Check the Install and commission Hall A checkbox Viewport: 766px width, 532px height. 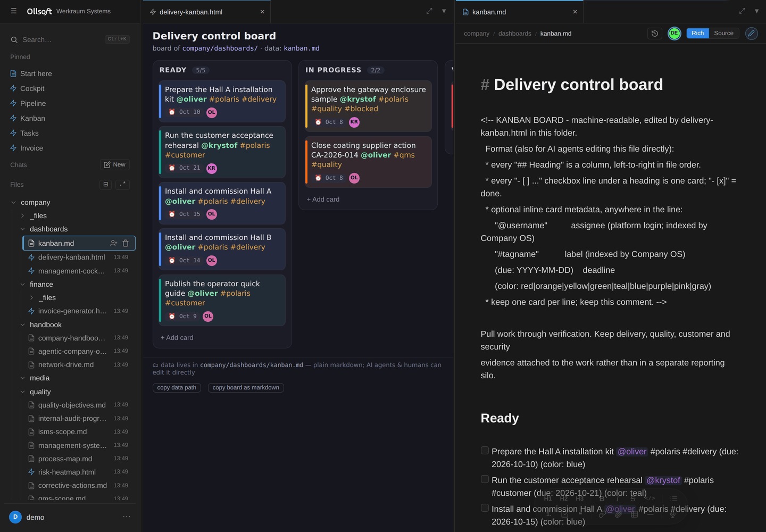click(x=485, y=508)
